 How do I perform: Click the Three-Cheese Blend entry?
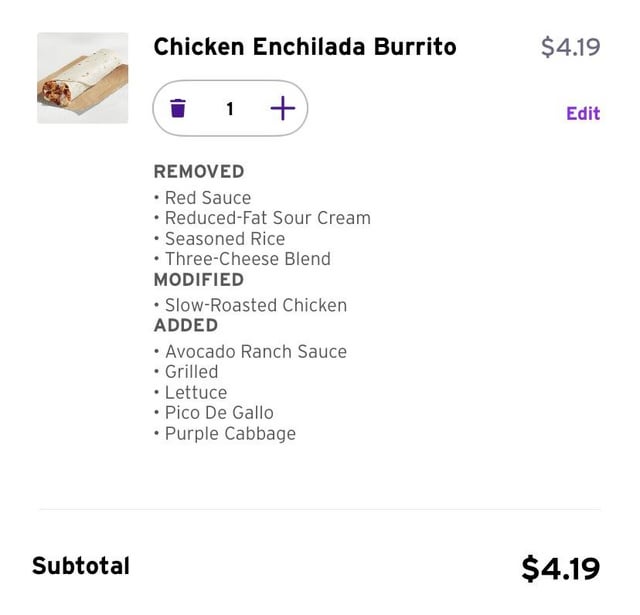click(x=247, y=259)
